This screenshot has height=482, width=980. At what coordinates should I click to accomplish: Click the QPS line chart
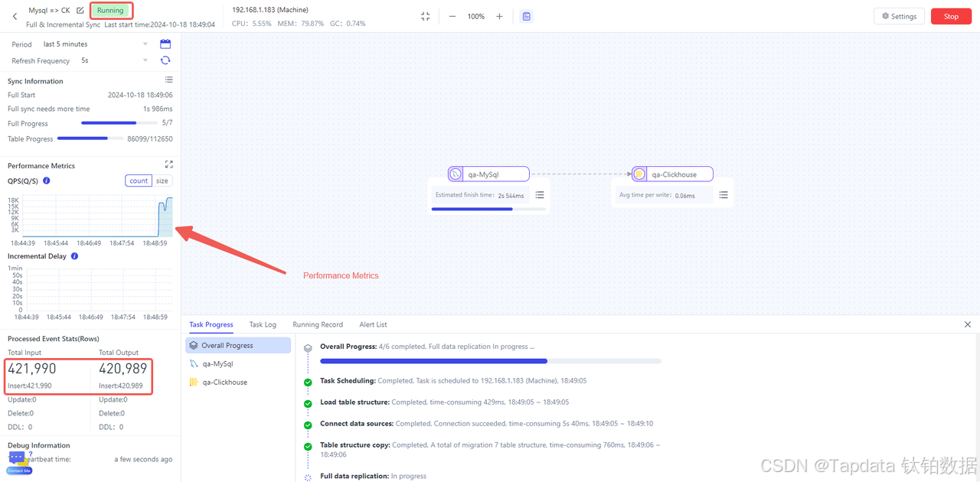[97, 217]
